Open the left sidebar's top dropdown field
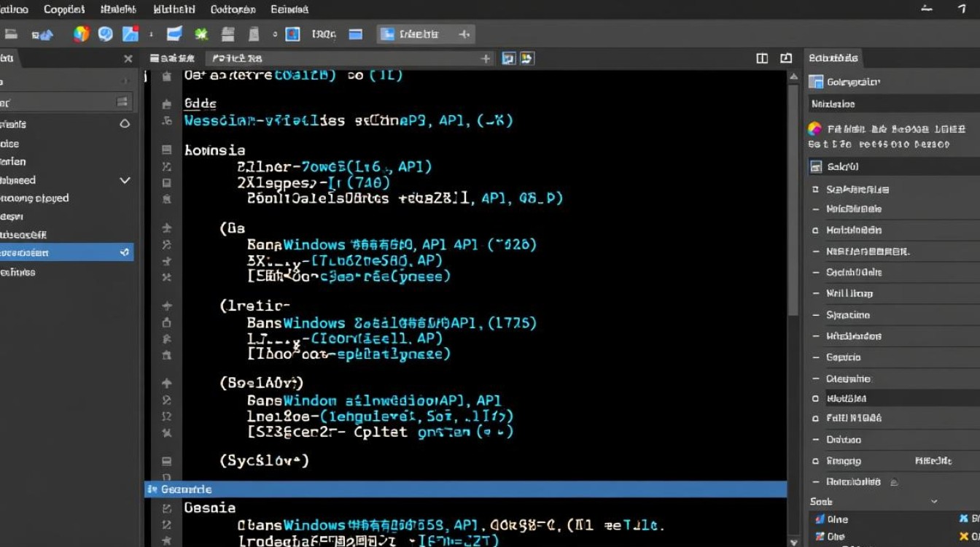 66,102
